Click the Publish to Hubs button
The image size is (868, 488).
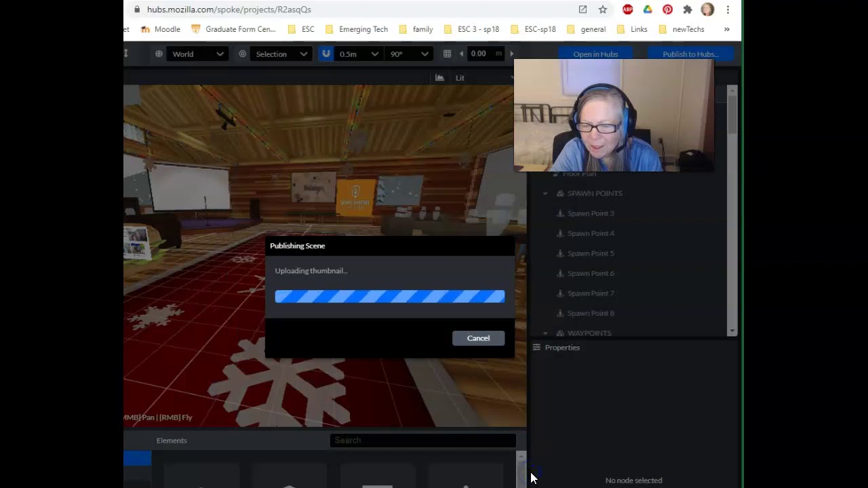tap(690, 54)
